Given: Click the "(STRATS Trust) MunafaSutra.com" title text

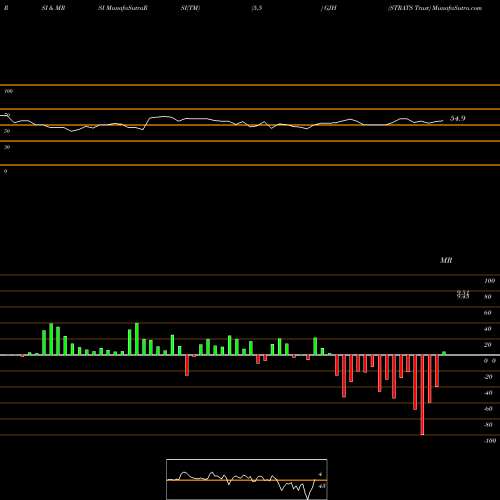Looking at the screenshot, I should 435,8.
